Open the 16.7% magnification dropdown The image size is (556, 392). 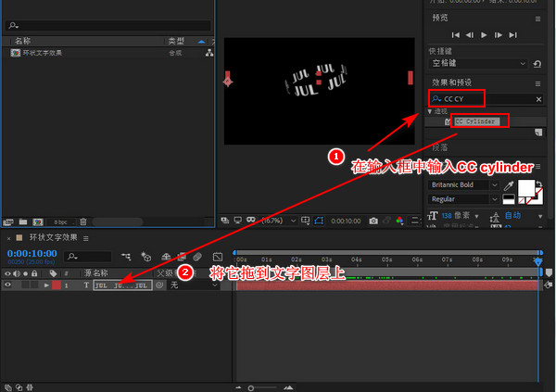(278, 221)
